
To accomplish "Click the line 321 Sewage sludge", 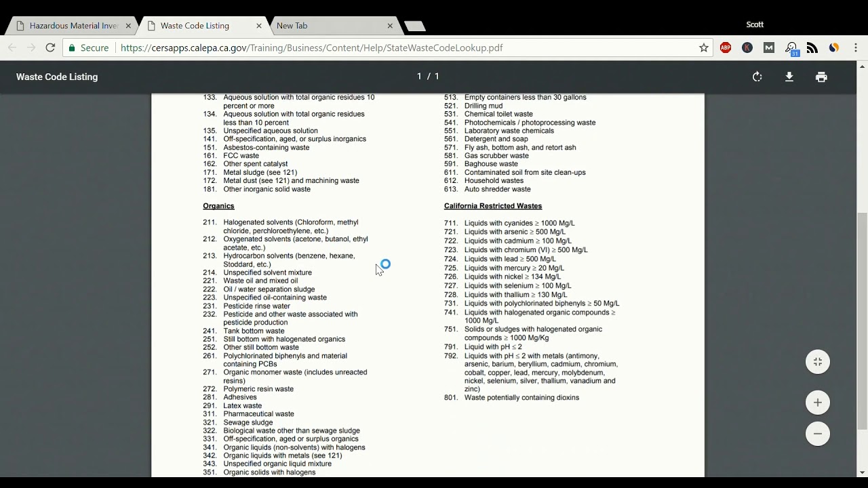I will coord(238,422).
